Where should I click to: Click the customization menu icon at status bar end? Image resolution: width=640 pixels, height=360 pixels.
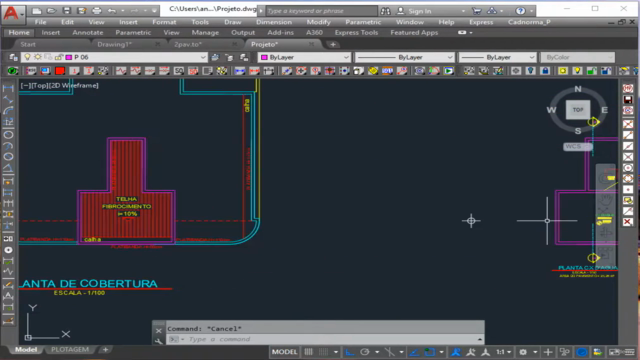coord(631,352)
